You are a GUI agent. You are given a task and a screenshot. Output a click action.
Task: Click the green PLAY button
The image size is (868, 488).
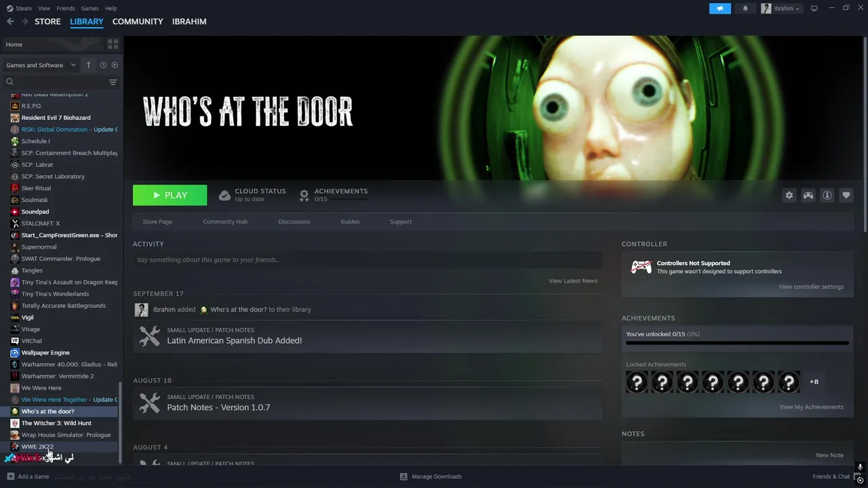point(170,195)
